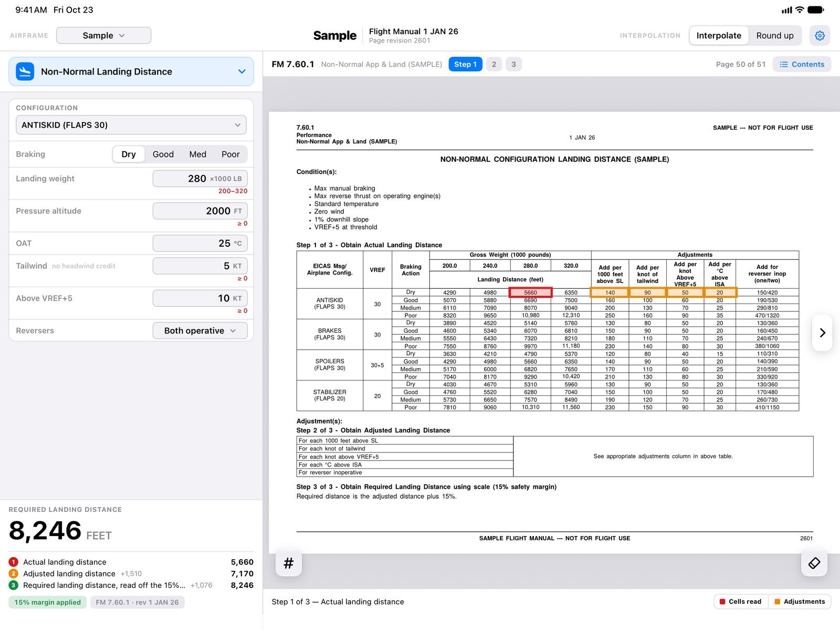Select Interpolate mode
The width and height of the screenshot is (840, 630).
[x=719, y=35]
